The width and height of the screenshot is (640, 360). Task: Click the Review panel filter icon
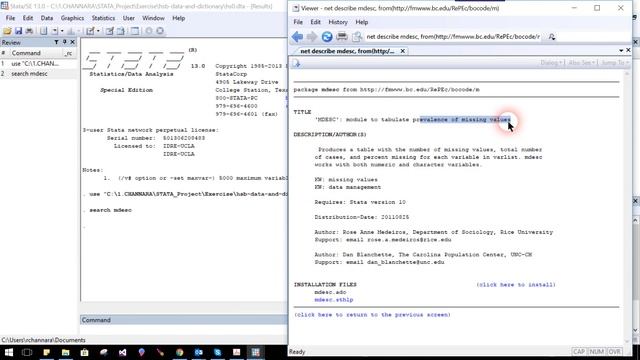[56, 42]
